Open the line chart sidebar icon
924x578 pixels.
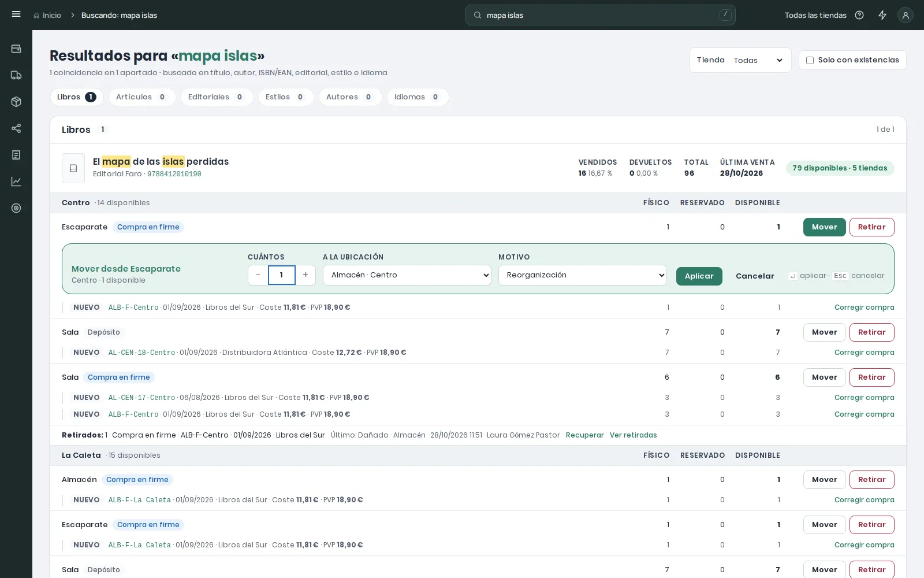(x=16, y=181)
